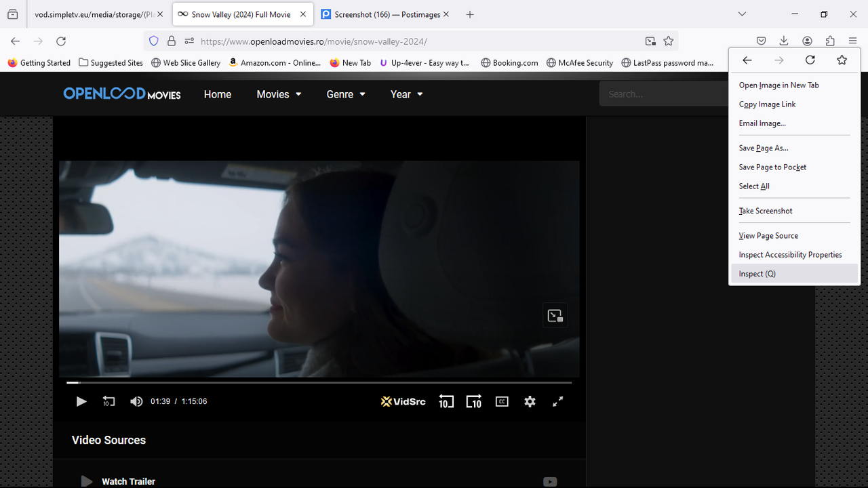
Task: Open McAfee Security bookmark
Action: (x=579, y=63)
